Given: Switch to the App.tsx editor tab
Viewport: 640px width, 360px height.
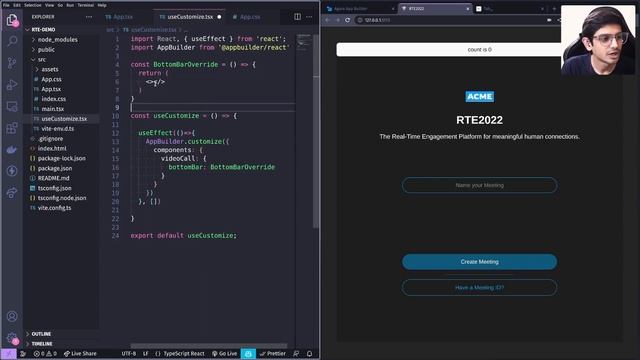Looking at the screenshot, I should coord(123,17).
